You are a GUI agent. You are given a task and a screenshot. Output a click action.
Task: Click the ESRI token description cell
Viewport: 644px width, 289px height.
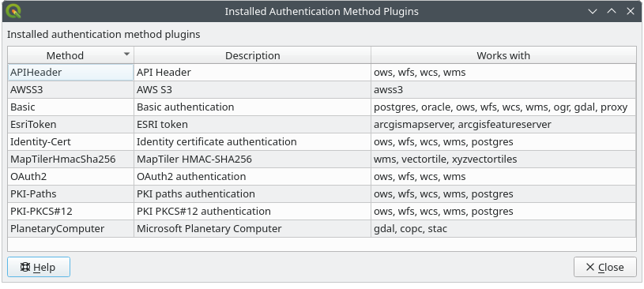(x=253, y=125)
